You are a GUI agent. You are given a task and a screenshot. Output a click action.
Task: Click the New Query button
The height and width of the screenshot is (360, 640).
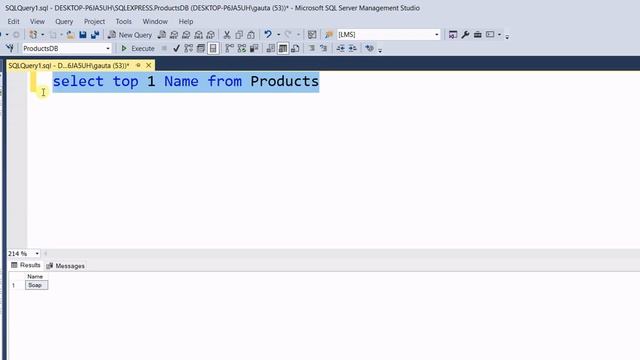(130, 35)
